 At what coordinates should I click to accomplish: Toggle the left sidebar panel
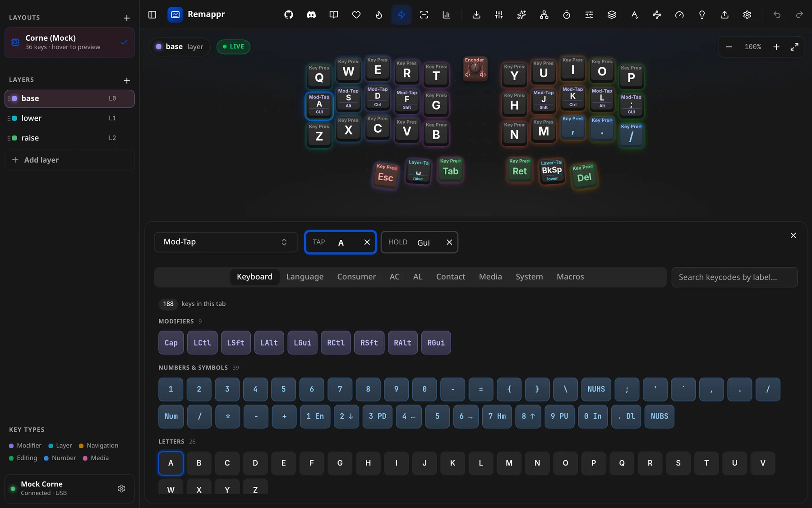[x=152, y=15]
